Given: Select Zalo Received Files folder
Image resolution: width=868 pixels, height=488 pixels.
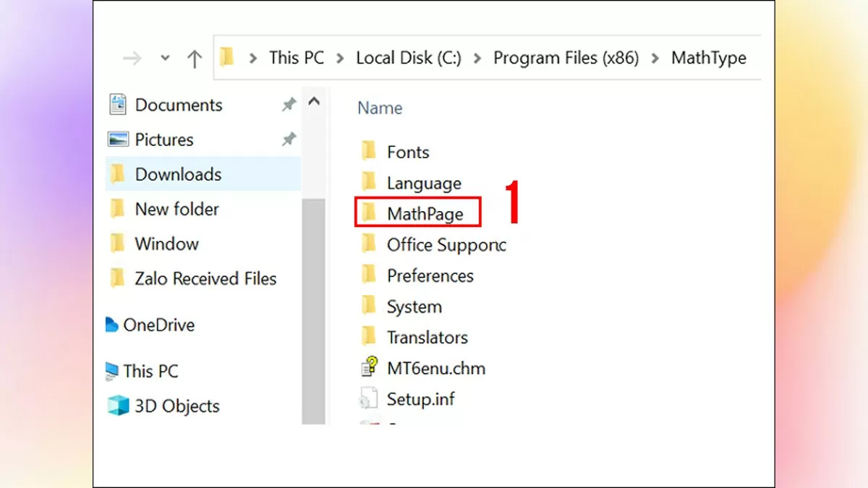Looking at the screenshot, I should point(205,278).
